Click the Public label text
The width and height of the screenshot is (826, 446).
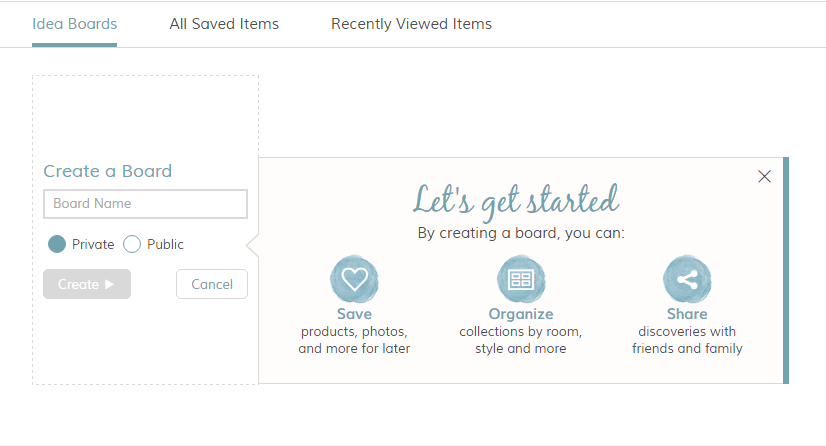tap(165, 244)
